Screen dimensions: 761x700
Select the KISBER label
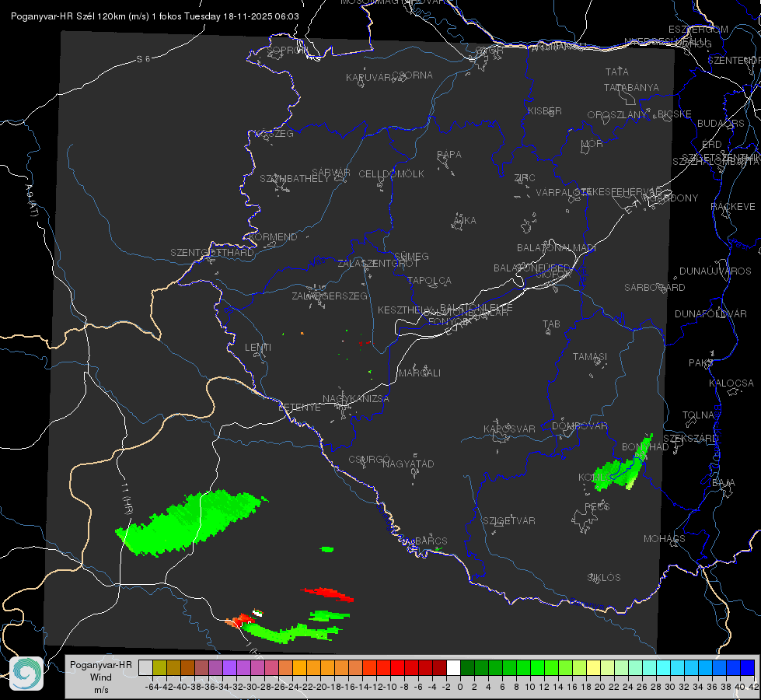pyautogui.click(x=545, y=110)
